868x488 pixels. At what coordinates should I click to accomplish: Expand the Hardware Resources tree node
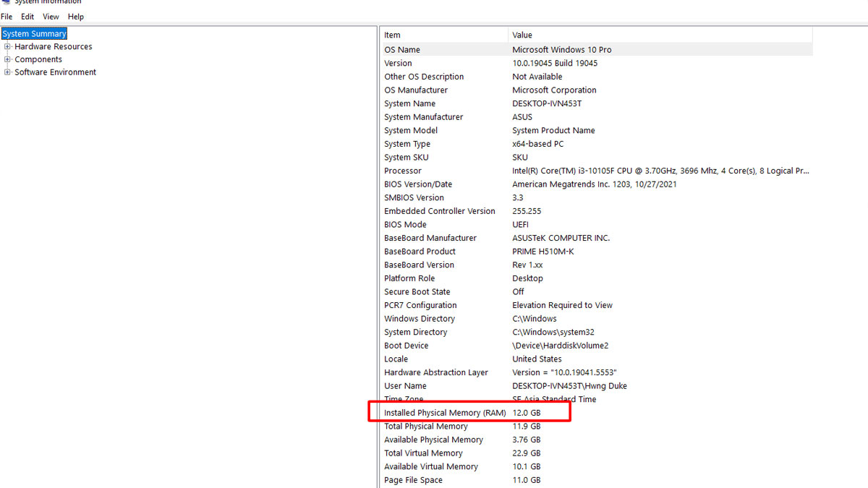pos(8,47)
